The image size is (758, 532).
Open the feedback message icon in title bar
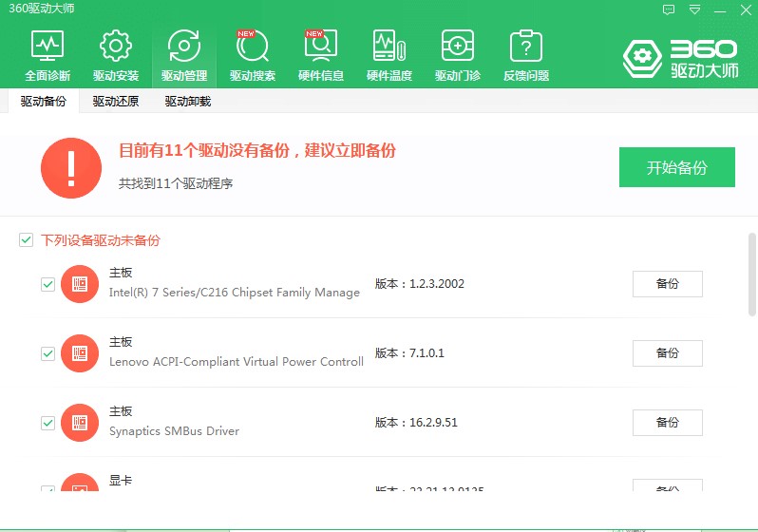click(669, 9)
